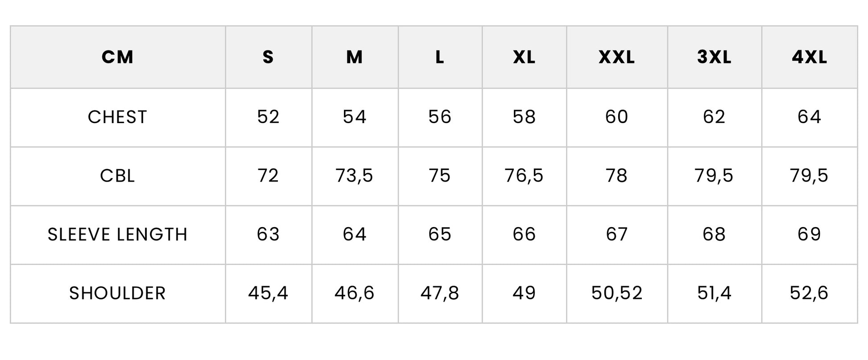868x360 pixels.
Task: Click sleeve length value 65 for size L
Action: 440,234
